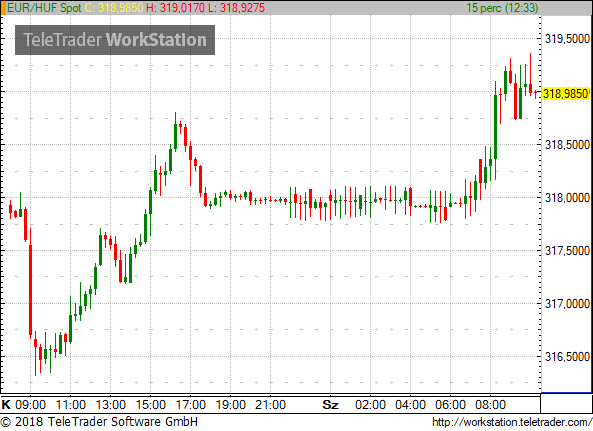593x431 pixels.
Task: Click the red High value 319,0170
Action: [175, 8]
